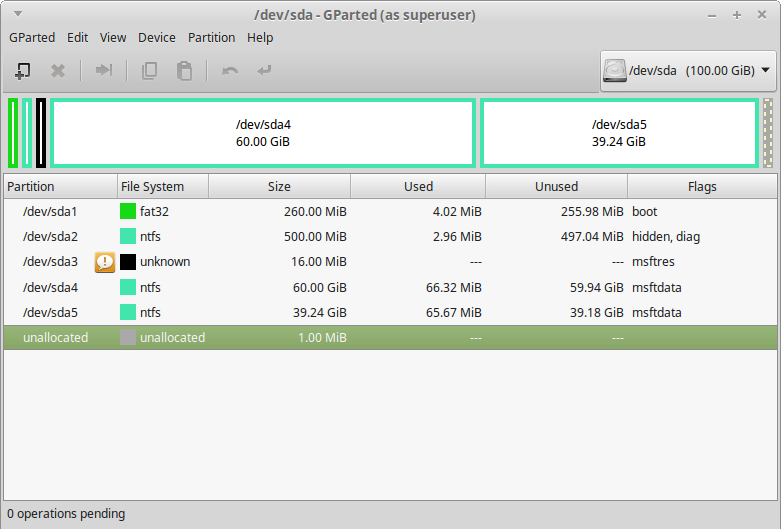
Task: Click the gray unallocated color swatch
Action: click(x=128, y=338)
